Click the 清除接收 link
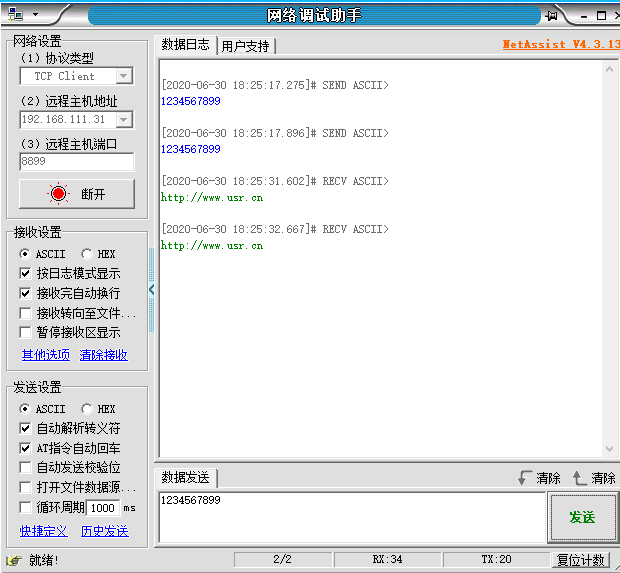Image resolution: width=620 pixels, height=573 pixels. (x=104, y=355)
